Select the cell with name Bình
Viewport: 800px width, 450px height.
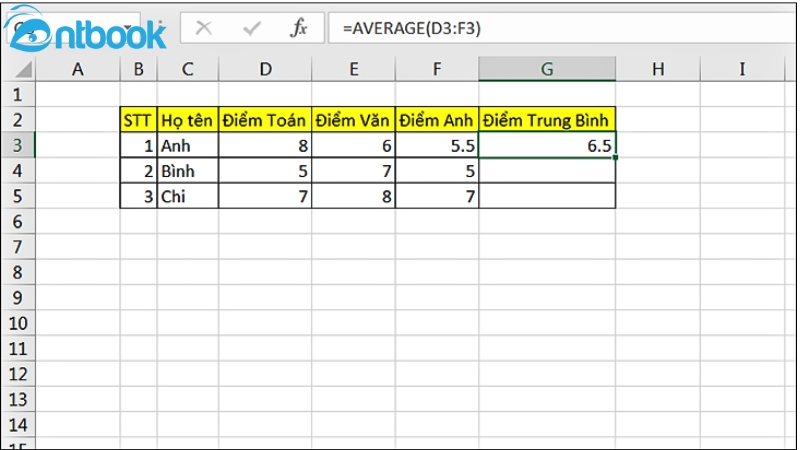tap(187, 171)
